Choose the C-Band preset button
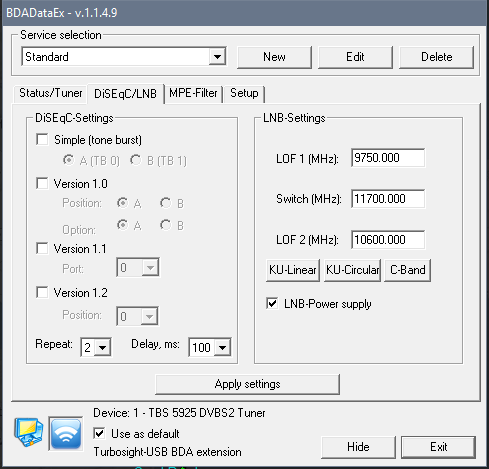 click(x=407, y=270)
